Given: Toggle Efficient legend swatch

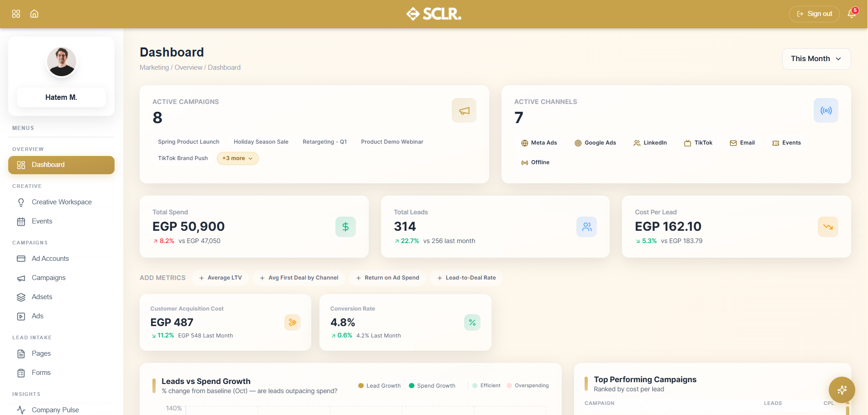Looking at the screenshot, I should [x=486, y=386].
